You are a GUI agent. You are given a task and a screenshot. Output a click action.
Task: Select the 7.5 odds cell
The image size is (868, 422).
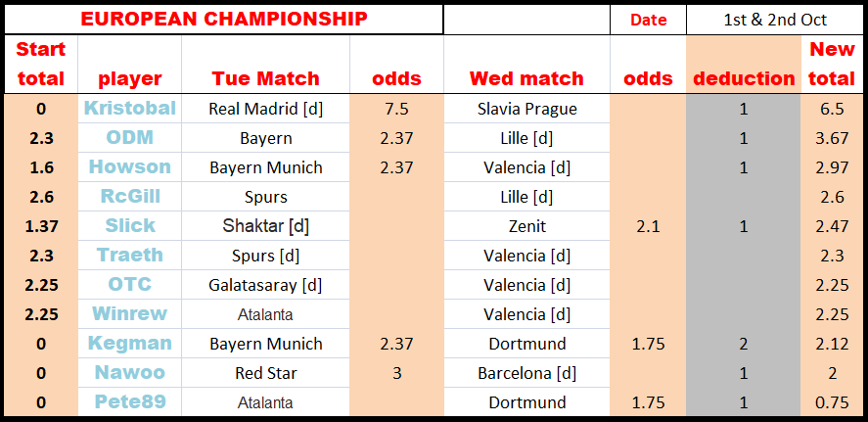click(x=396, y=109)
